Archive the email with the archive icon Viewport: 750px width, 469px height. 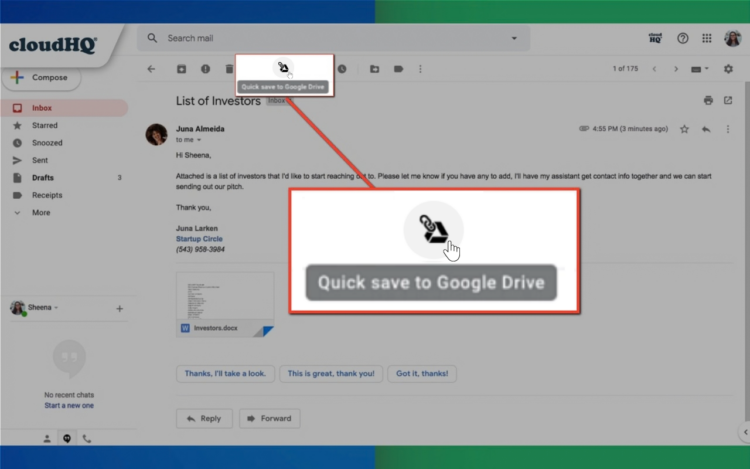tap(181, 69)
